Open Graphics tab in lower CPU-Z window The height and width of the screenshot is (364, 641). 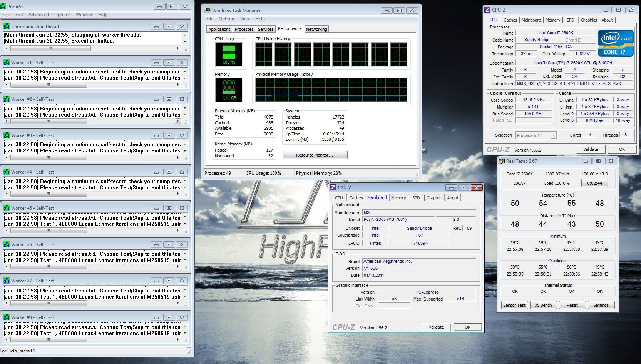pos(434,198)
